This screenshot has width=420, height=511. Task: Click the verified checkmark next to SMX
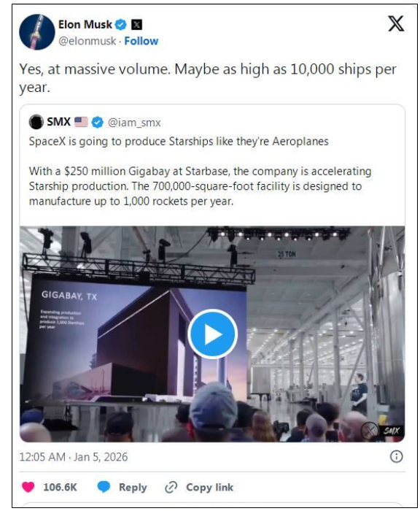coord(98,122)
